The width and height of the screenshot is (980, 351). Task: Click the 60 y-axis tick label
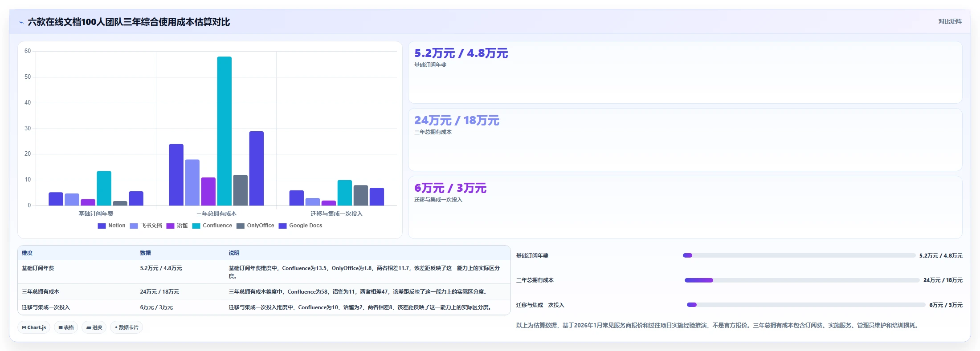(28, 51)
